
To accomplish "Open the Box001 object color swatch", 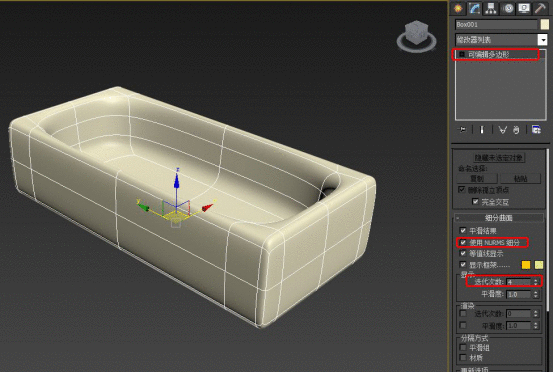I will pos(544,24).
